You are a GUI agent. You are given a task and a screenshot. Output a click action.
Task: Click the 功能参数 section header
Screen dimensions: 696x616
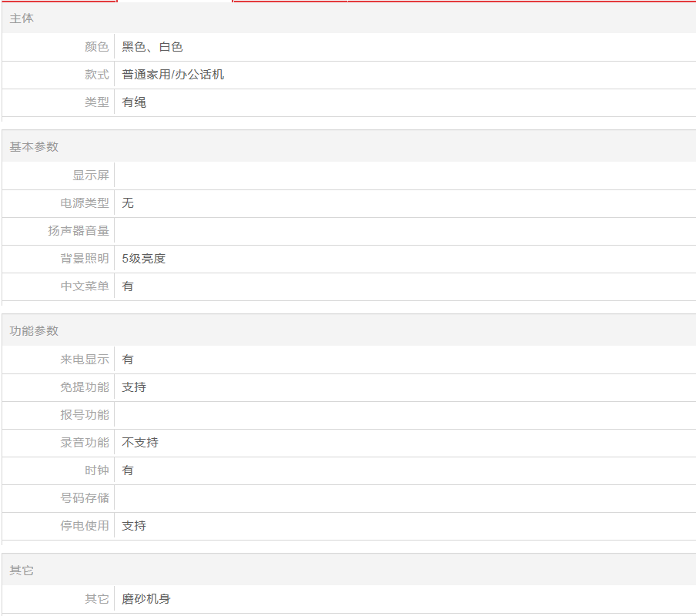coord(34,331)
